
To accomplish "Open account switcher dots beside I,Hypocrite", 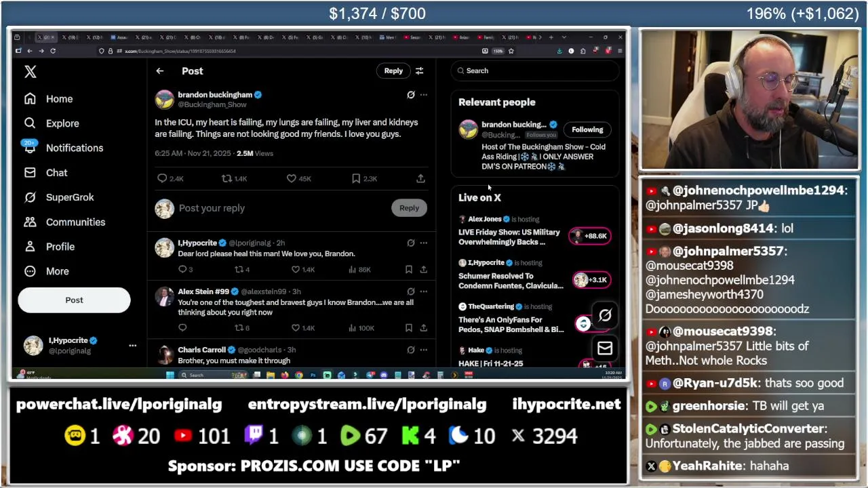I will click(x=133, y=346).
